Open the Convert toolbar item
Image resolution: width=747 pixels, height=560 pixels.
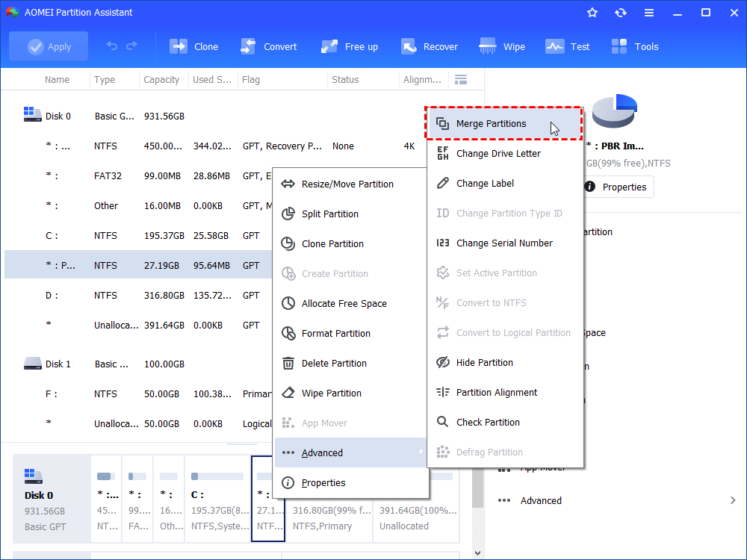[x=269, y=46]
